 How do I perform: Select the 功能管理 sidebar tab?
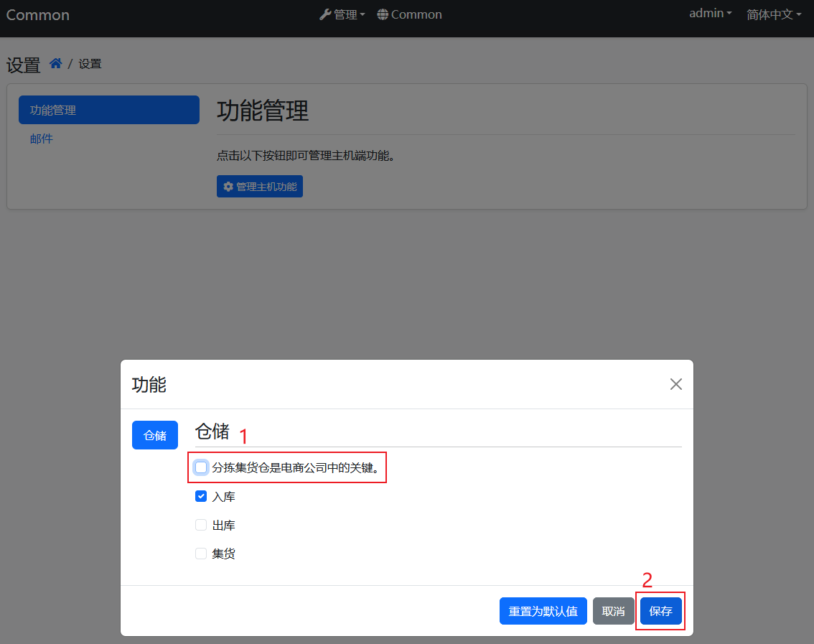pos(109,110)
